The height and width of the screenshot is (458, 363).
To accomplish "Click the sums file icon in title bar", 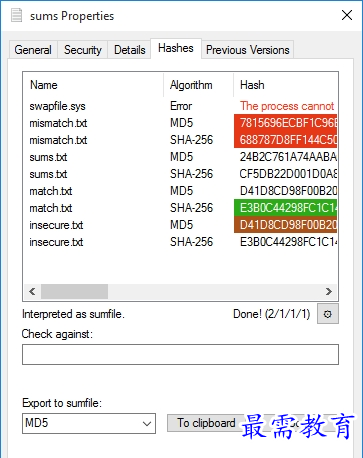I will [16, 15].
